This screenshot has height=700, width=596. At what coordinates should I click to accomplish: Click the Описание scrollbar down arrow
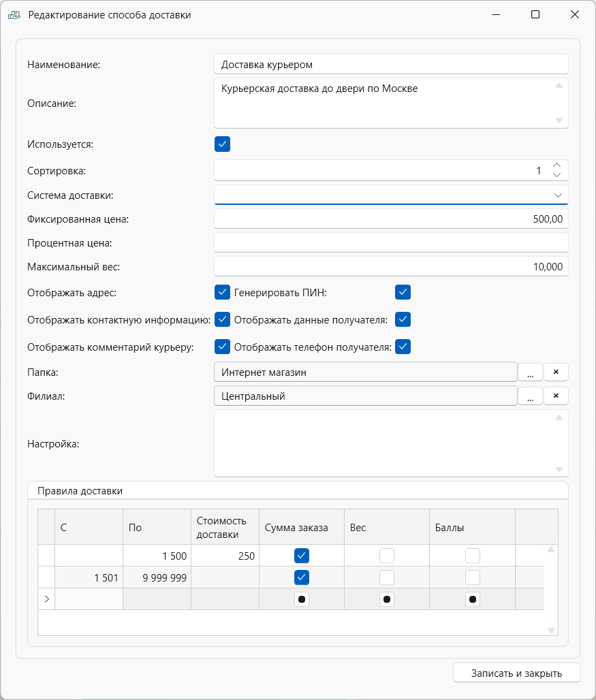559,121
